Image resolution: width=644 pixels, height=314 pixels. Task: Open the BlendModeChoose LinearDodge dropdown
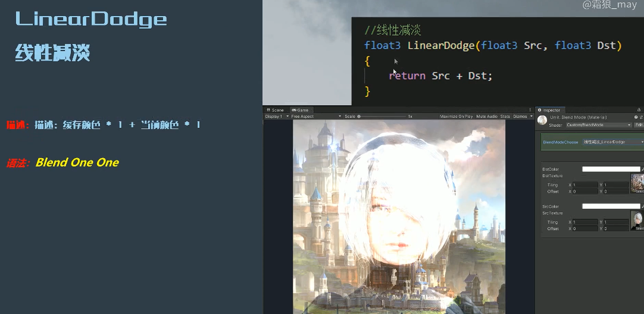point(613,142)
